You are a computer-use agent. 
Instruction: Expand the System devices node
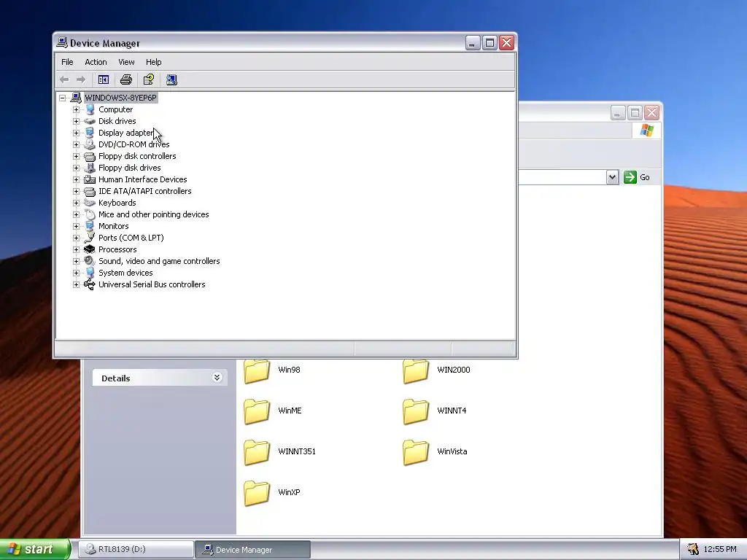coord(76,273)
